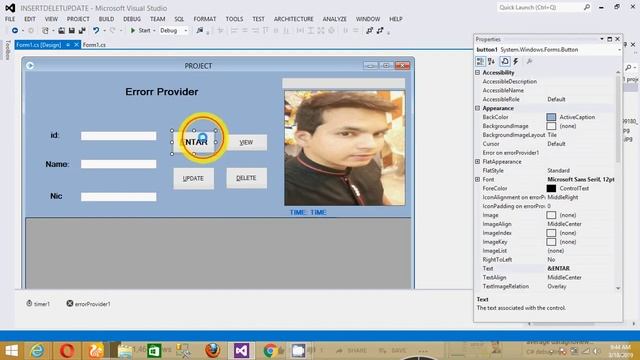
Task: Select the FlatStyle Standard property row
Action: tap(546, 171)
